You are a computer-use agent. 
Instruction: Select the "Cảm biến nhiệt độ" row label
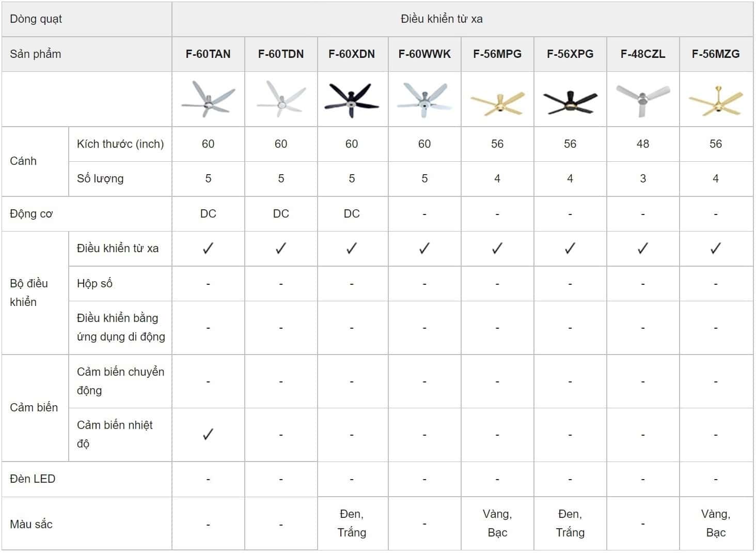click(x=115, y=434)
